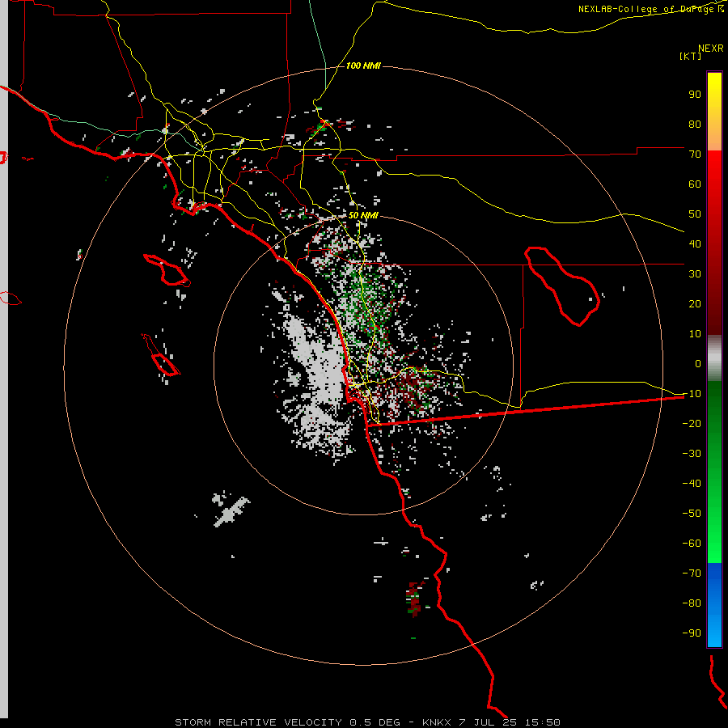The height and width of the screenshot is (728, 728).
Task: Click the 100 NMI range ring label
Action: click(363, 66)
